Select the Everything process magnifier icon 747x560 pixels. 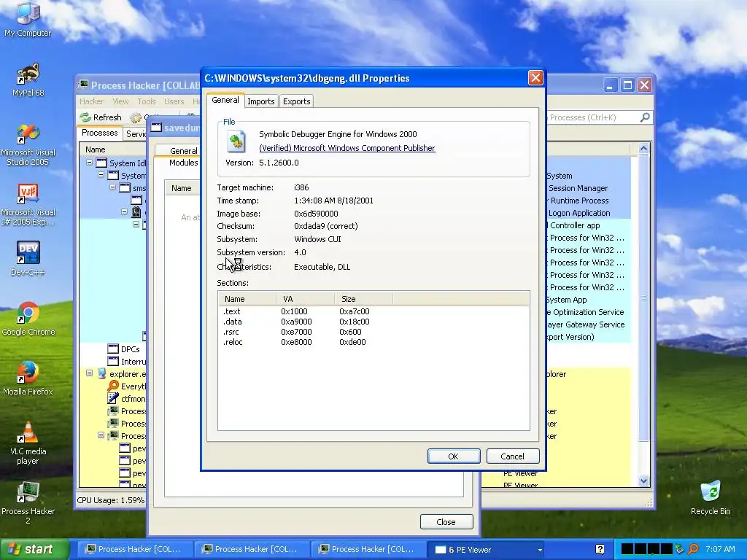tap(113, 386)
